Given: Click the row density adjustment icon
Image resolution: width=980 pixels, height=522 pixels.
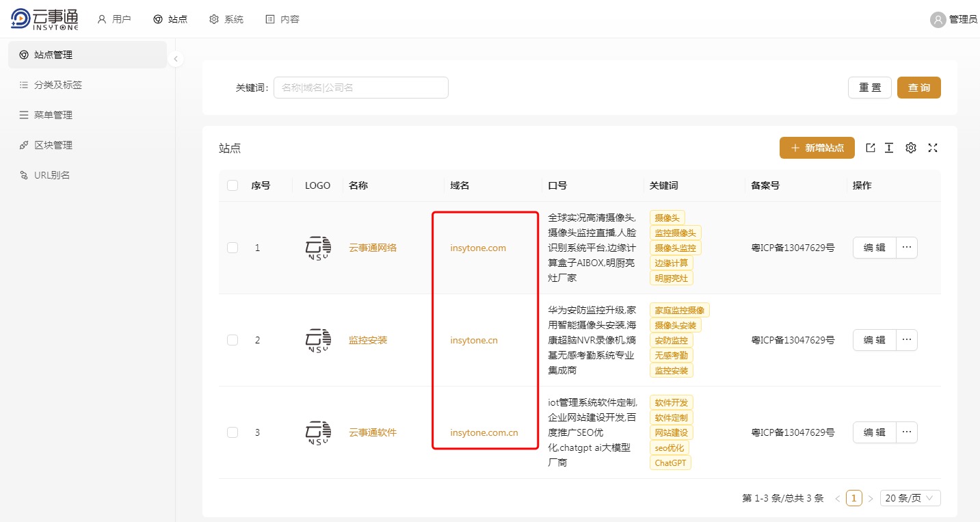Looking at the screenshot, I should click(889, 147).
